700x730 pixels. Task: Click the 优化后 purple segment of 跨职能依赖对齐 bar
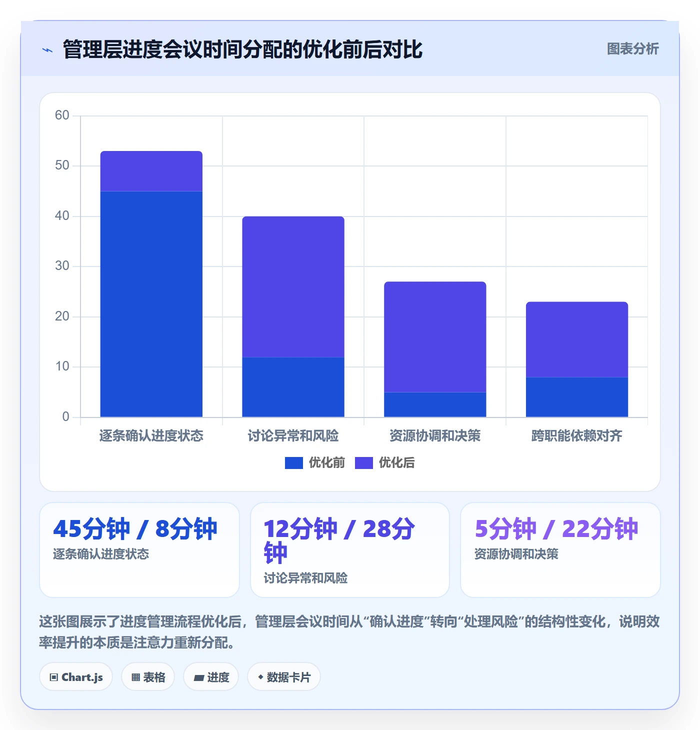click(577, 339)
